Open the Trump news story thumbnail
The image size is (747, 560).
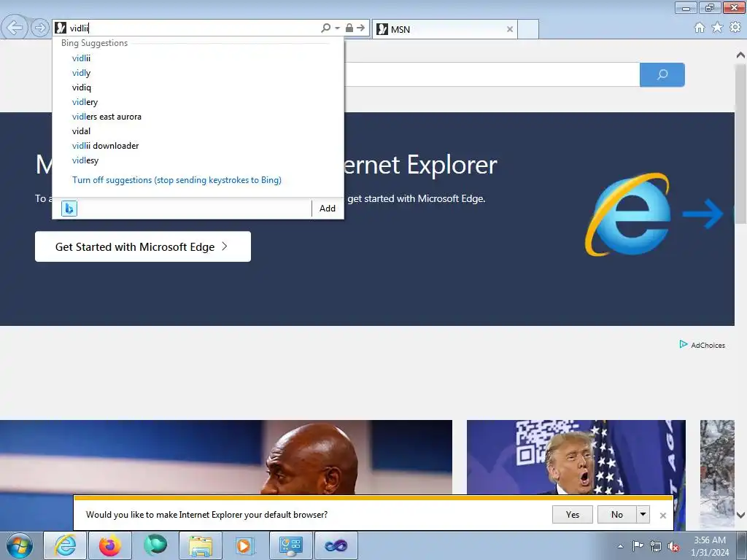tap(576, 457)
